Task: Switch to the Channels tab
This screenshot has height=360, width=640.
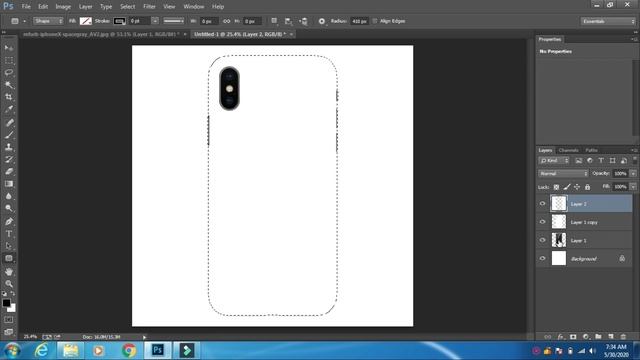Action: tap(568, 150)
